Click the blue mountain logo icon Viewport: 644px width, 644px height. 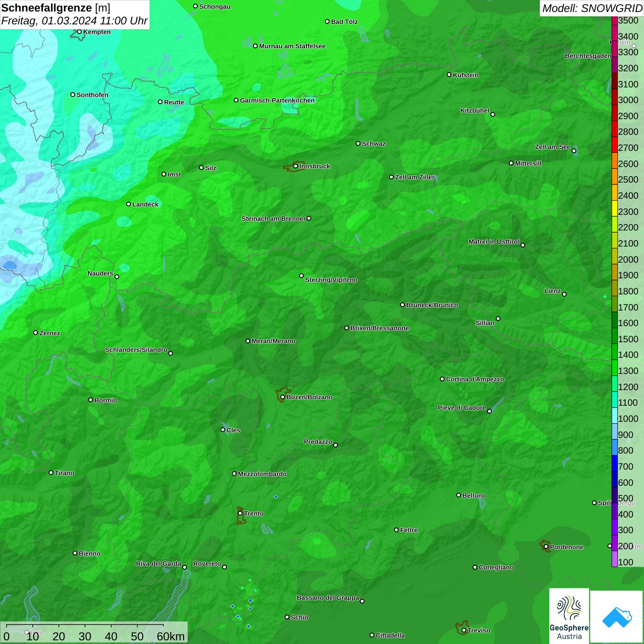617,616
